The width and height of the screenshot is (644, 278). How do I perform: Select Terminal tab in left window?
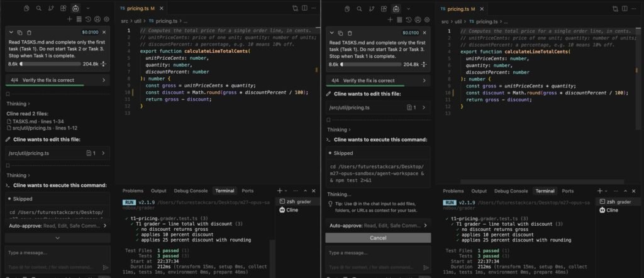click(x=225, y=191)
